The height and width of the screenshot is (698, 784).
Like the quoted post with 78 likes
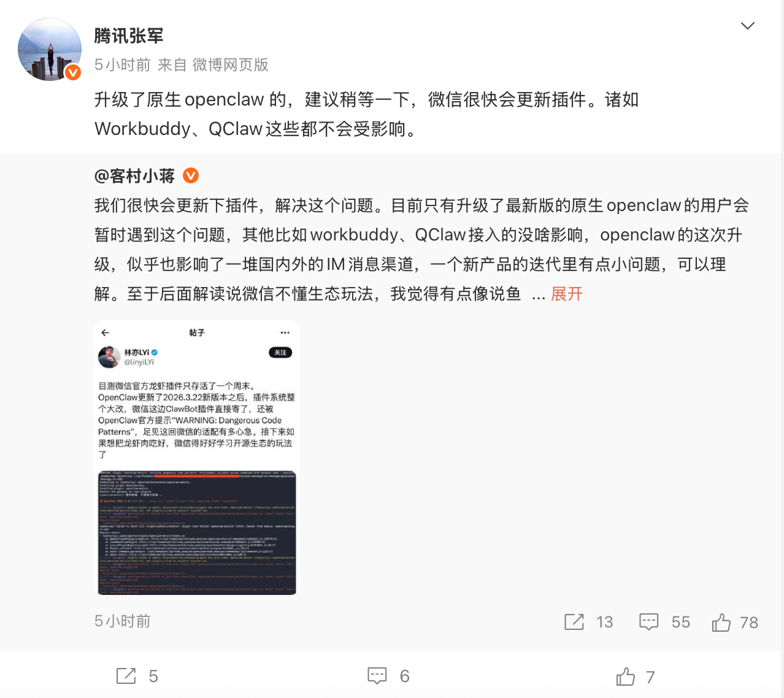735,622
